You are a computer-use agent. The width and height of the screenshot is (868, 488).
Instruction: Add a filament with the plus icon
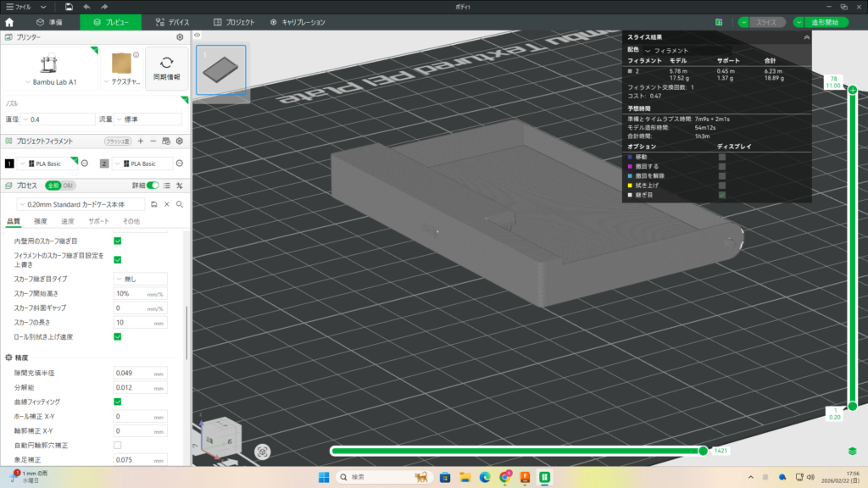tap(141, 141)
